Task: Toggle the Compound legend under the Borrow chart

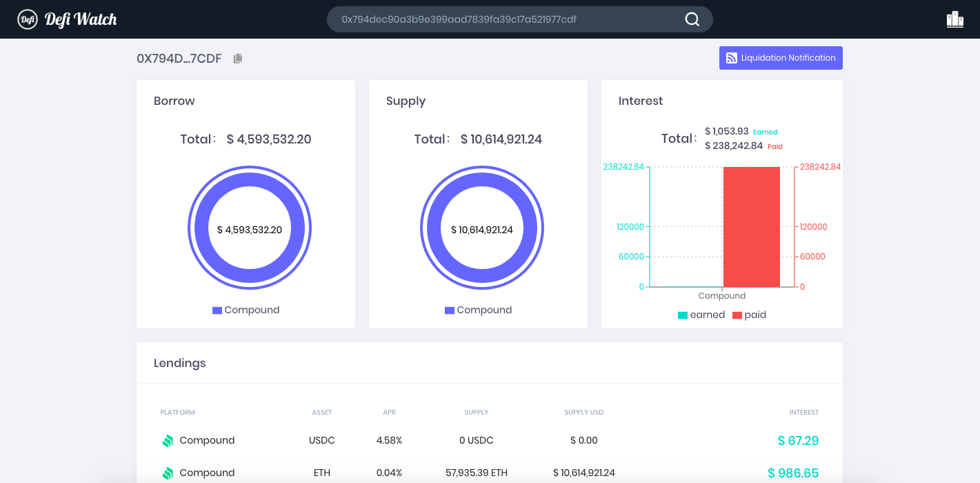Action: tap(246, 310)
